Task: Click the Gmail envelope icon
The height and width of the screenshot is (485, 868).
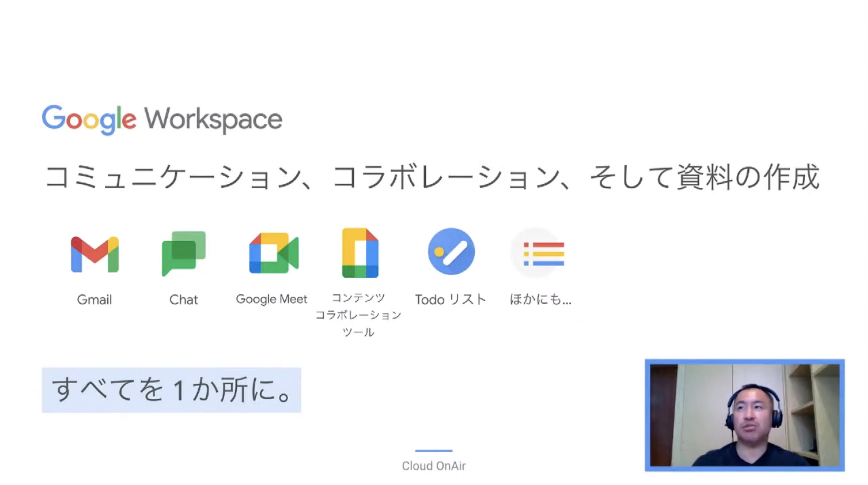Action: point(95,254)
